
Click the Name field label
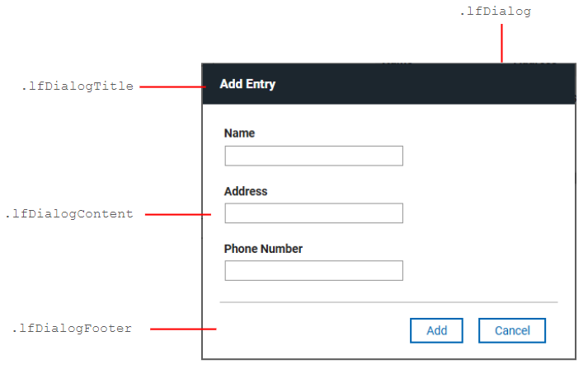pyautogui.click(x=239, y=133)
